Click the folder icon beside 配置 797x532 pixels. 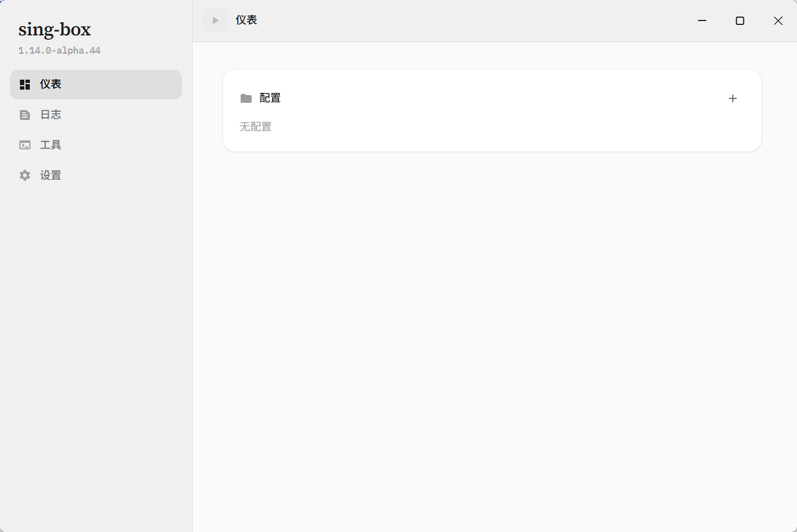pyautogui.click(x=246, y=98)
